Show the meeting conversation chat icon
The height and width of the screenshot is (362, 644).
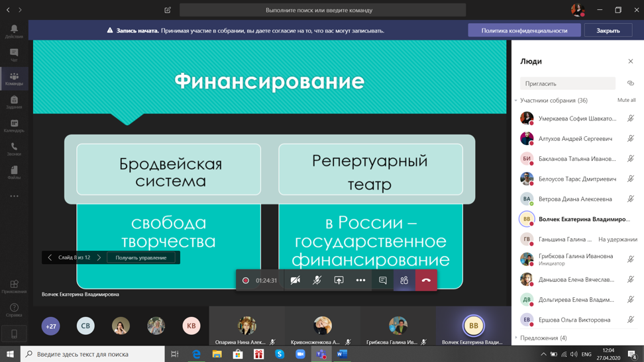click(382, 280)
